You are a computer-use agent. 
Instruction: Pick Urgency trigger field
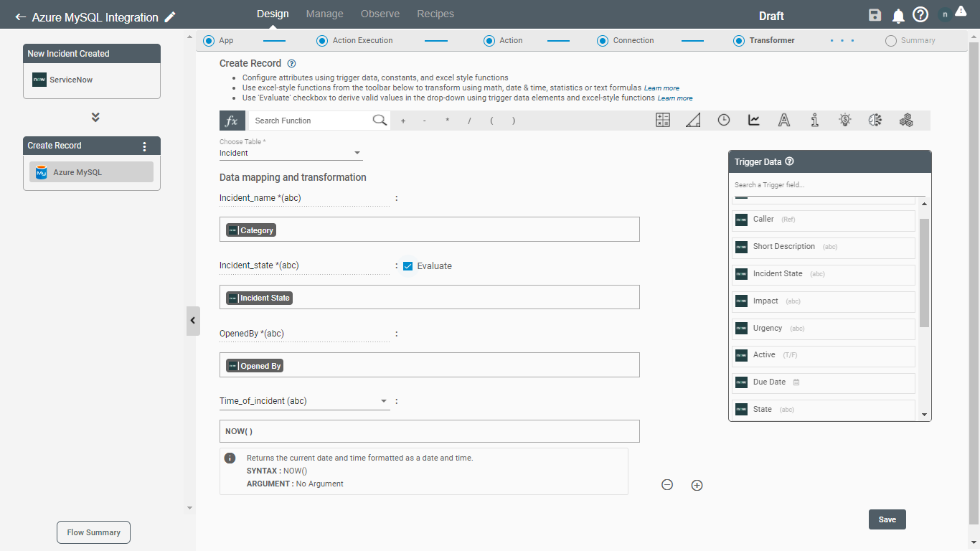tap(824, 329)
